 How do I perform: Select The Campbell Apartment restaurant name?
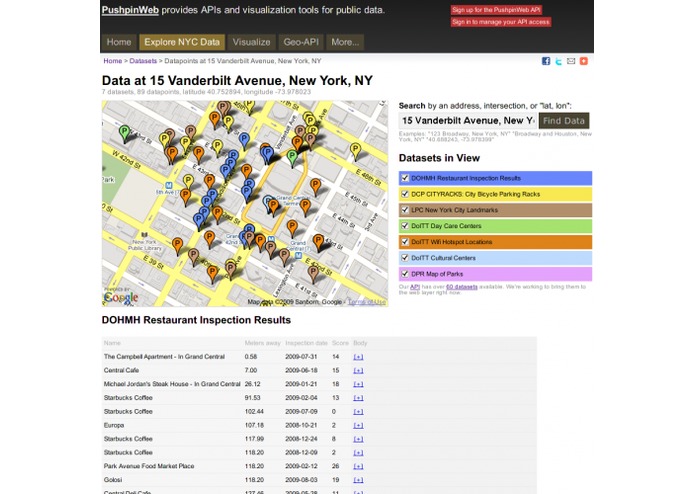164,357
